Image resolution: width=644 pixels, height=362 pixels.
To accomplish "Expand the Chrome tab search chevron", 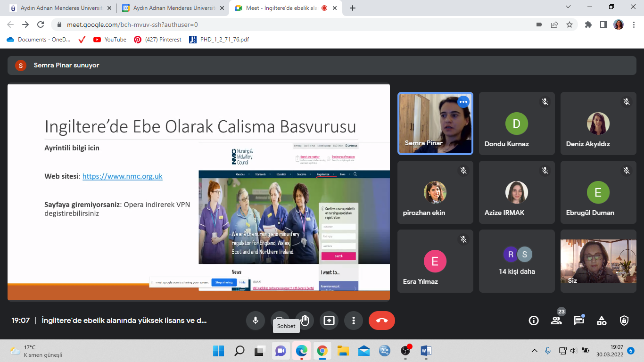I will pos(568,7).
